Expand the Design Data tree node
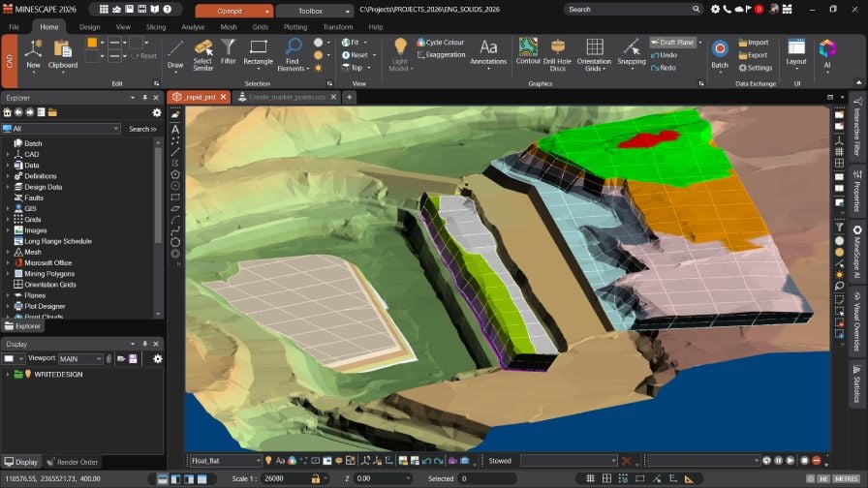 [8, 187]
